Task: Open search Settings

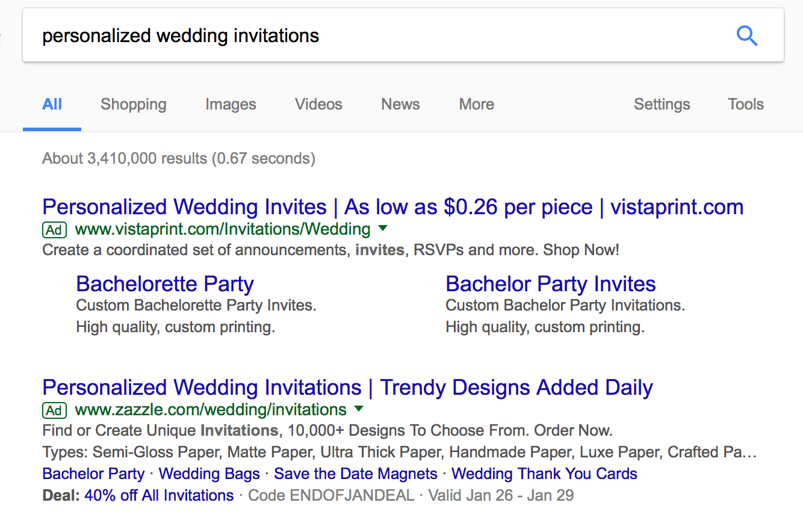Action: [662, 104]
